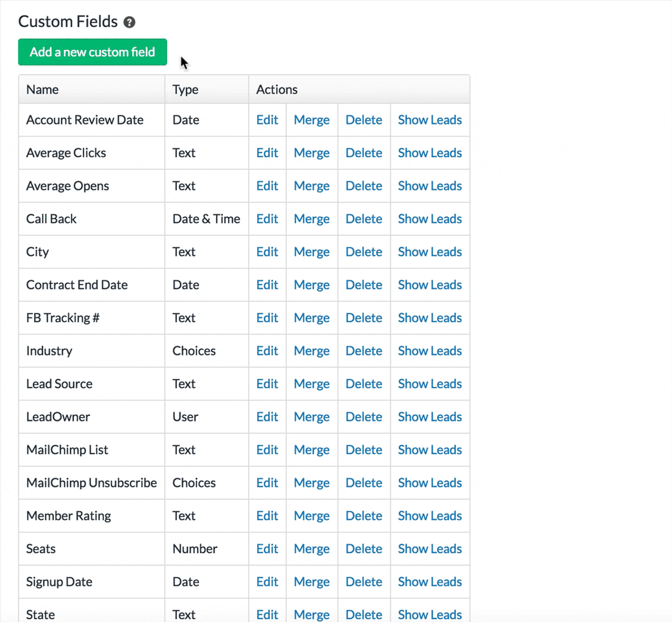Image resolution: width=672 pixels, height=622 pixels.
Task: Edit the Member Rating field
Action: pos(267,516)
